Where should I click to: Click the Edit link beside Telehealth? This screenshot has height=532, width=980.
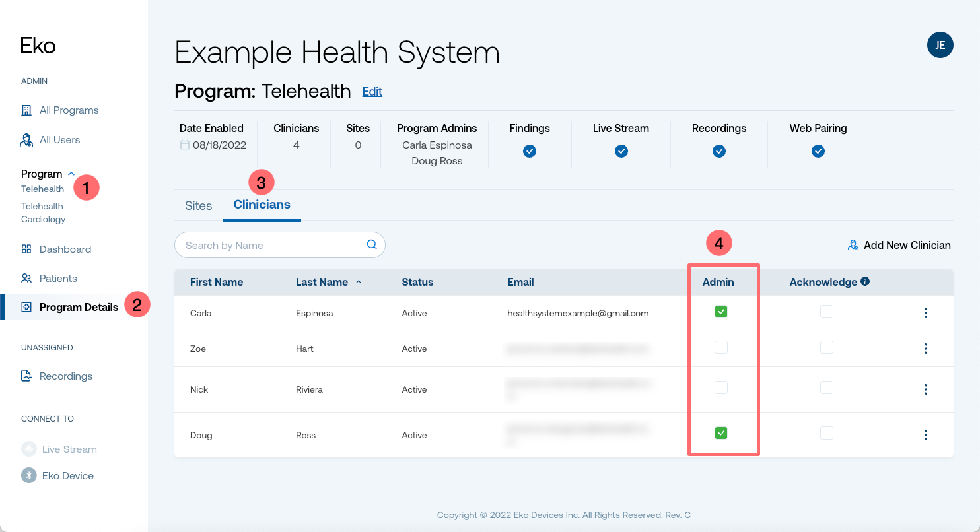click(x=372, y=92)
